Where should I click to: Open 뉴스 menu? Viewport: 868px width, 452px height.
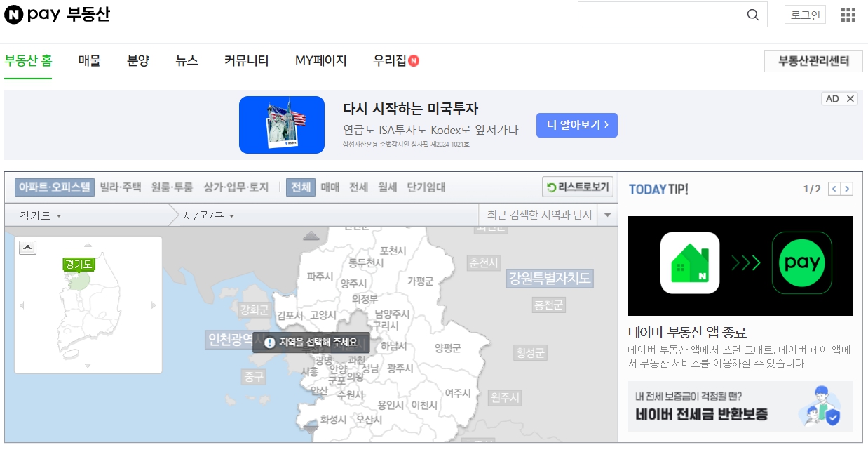pyautogui.click(x=187, y=61)
